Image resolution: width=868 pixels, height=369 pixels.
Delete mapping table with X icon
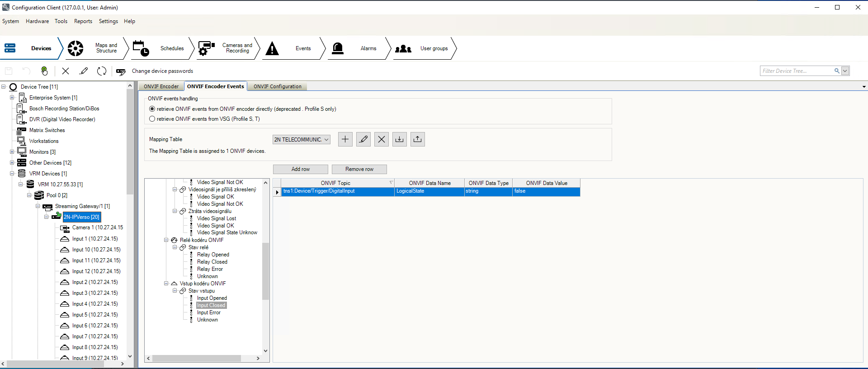click(381, 139)
